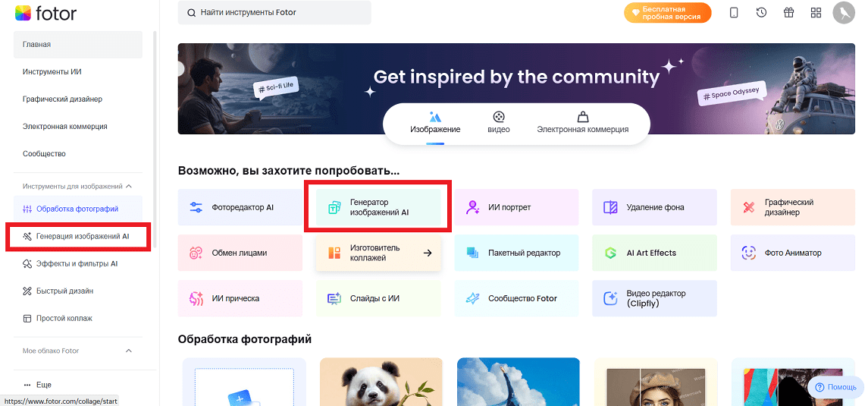
Task: Open Удаление фона tool card
Action: pos(654,207)
